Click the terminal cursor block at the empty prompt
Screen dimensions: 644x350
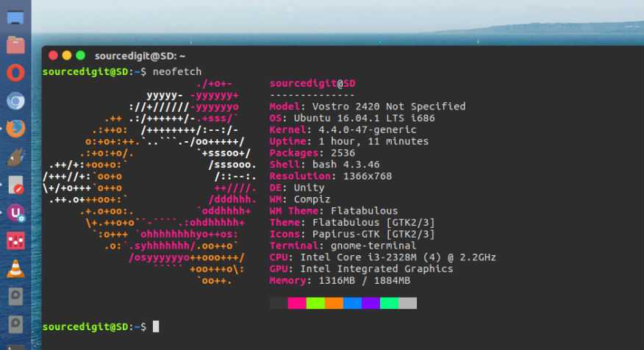(x=156, y=326)
